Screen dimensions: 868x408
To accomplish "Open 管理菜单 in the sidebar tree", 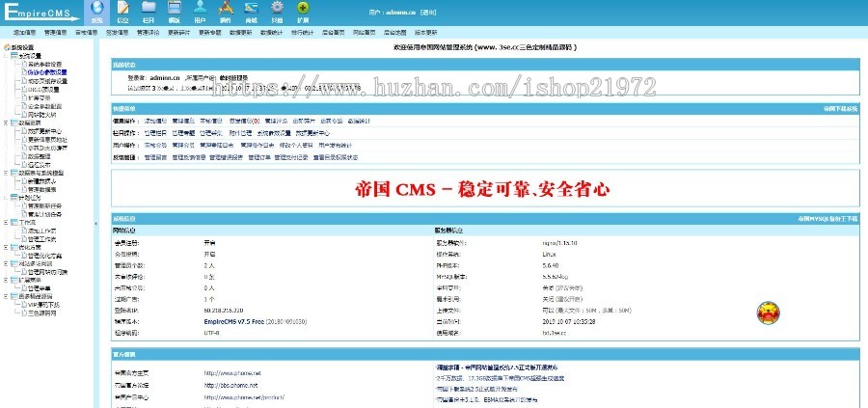I will click(x=40, y=288).
